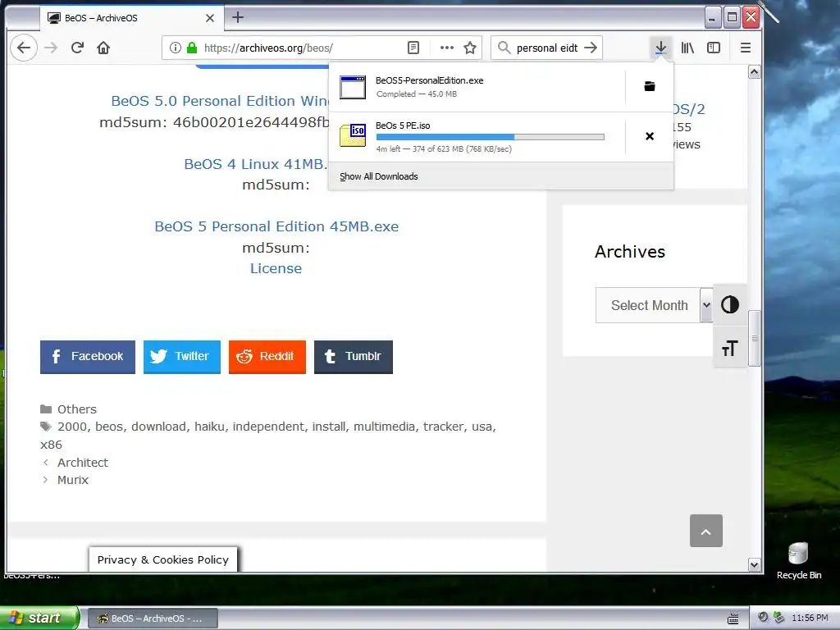Select the BeOs 5 PE.iso download entry
This screenshot has height=630, width=840.
pyautogui.click(x=477, y=137)
